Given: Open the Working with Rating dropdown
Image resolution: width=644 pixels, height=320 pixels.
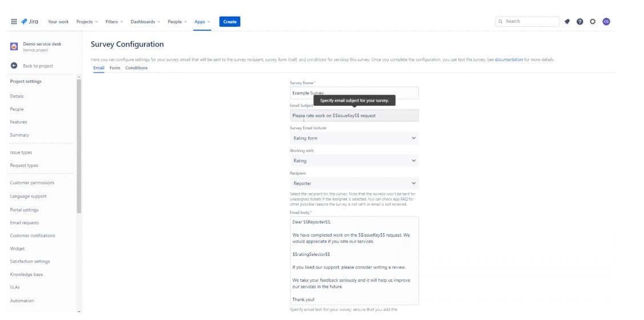Looking at the screenshot, I should (x=355, y=161).
